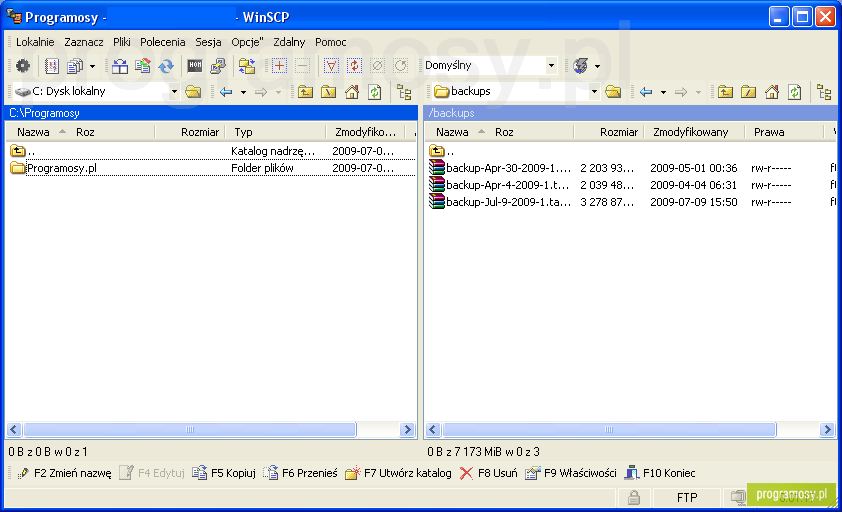The width and height of the screenshot is (842, 512).
Task: Click F8 Usuń button
Action: pyautogui.click(x=488, y=473)
